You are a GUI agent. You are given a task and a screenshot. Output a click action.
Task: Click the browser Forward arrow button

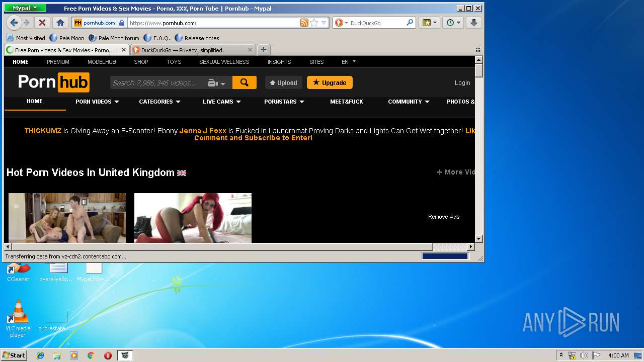tap(27, 23)
